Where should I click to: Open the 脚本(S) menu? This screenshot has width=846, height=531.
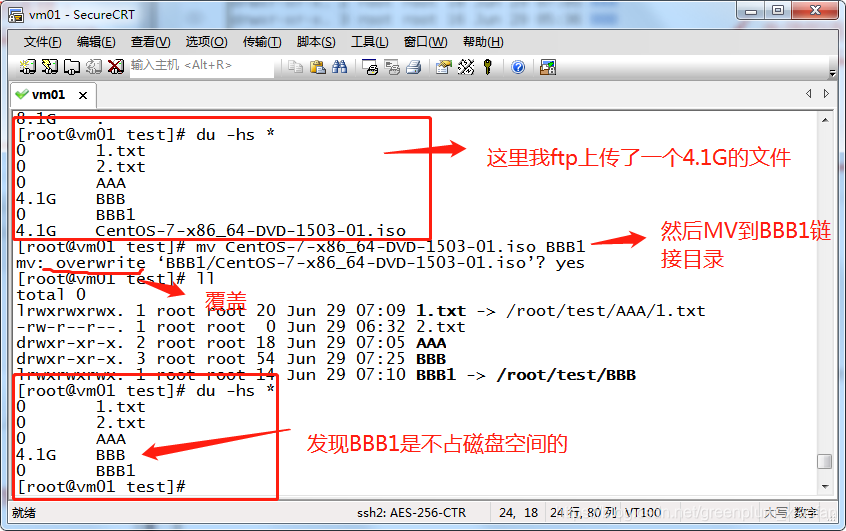[x=316, y=42]
